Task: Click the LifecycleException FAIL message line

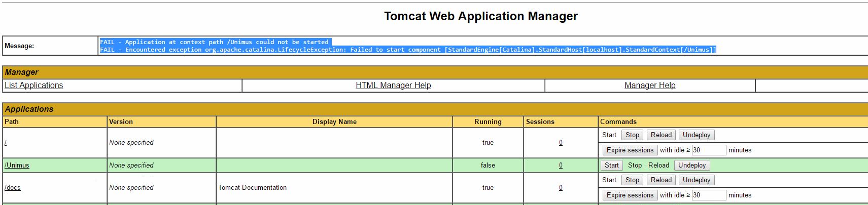Action: (x=408, y=50)
